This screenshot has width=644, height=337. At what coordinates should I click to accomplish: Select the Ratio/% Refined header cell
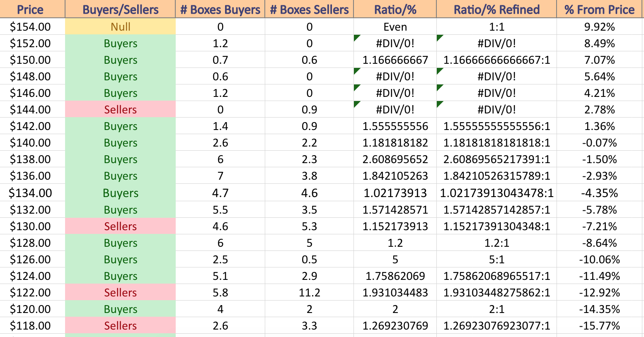pos(496,9)
